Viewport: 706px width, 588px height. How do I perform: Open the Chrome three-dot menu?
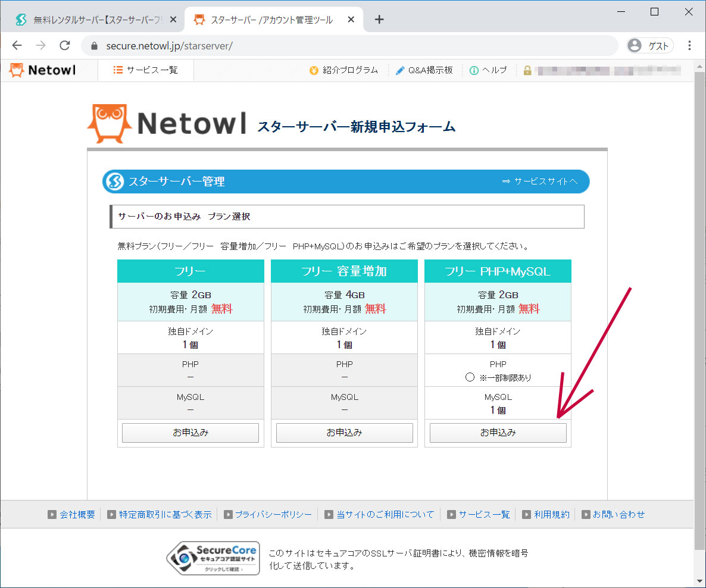pyautogui.click(x=689, y=45)
